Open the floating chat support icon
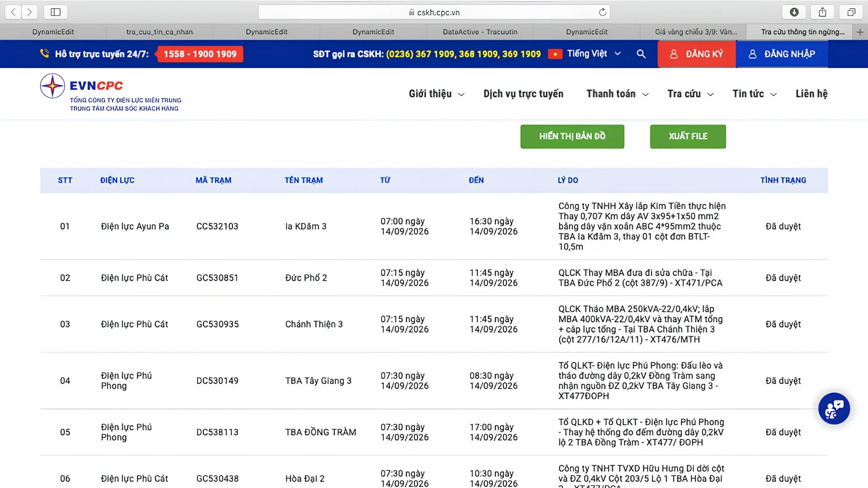The height and width of the screenshot is (488, 868). point(834,408)
